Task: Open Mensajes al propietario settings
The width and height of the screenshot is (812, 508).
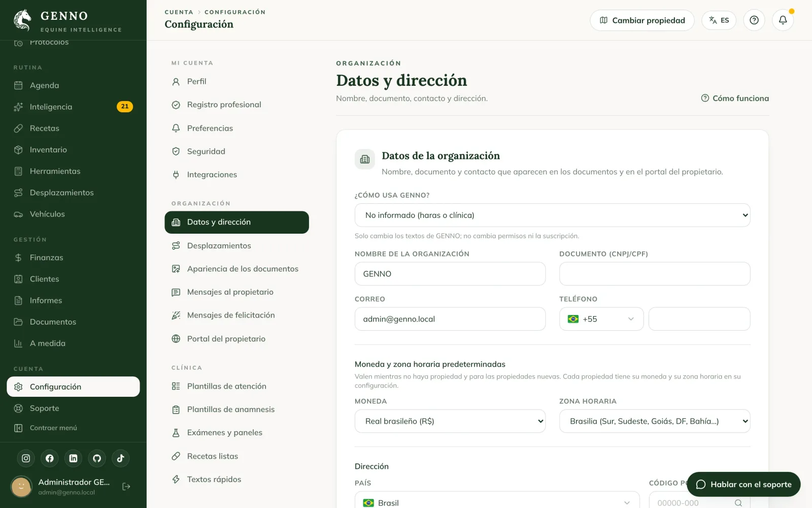Action: 236,292
